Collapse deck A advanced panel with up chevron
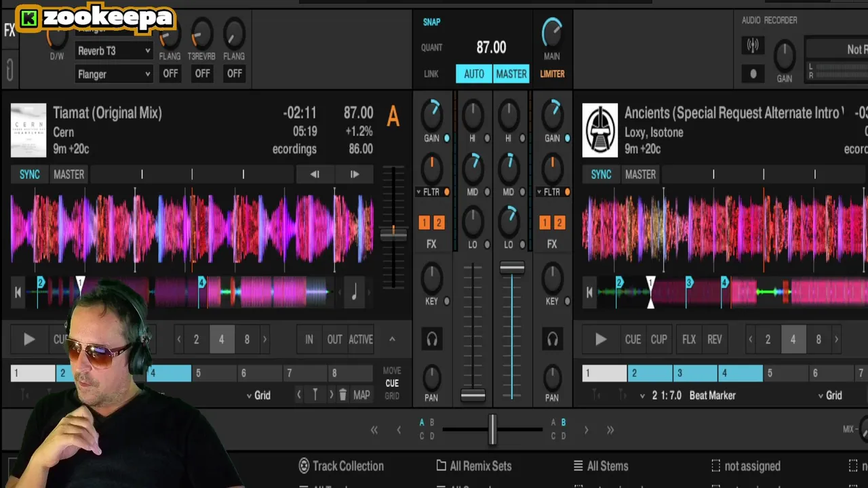 (391, 340)
